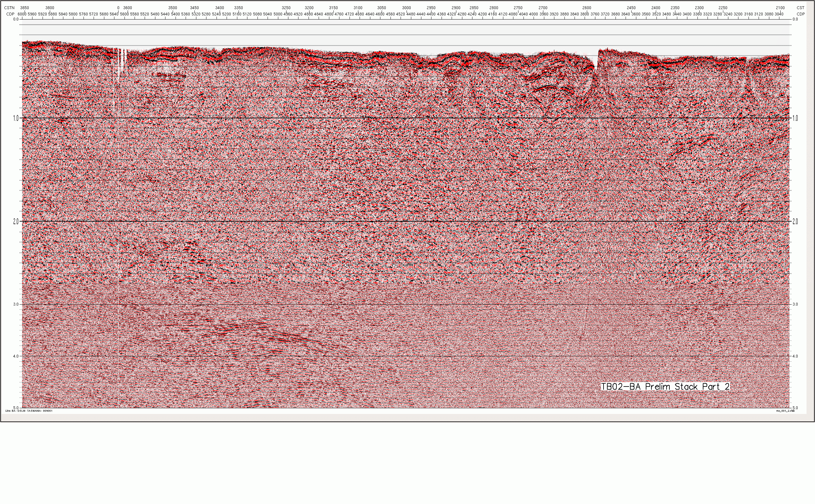Click CDP number 5000 on the axis
The image size is (815, 504).
pyautogui.click(x=277, y=14)
